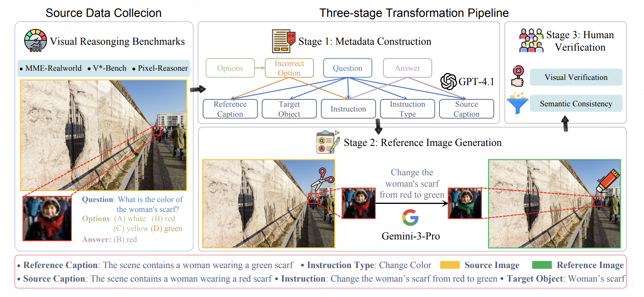This screenshot has width=644, height=297.
Task: Click the V*-Bench benchmark name
Action: click(110, 68)
